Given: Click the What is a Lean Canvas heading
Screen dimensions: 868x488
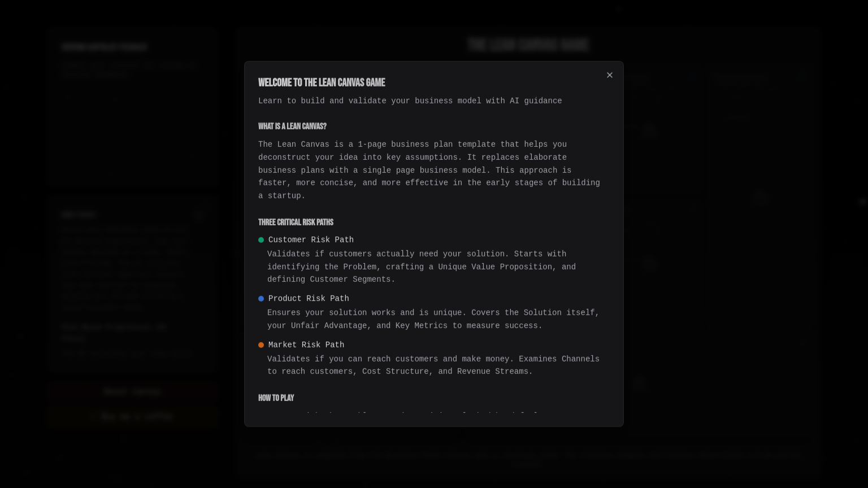Looking at the screenshot, I should pos(292,127).
